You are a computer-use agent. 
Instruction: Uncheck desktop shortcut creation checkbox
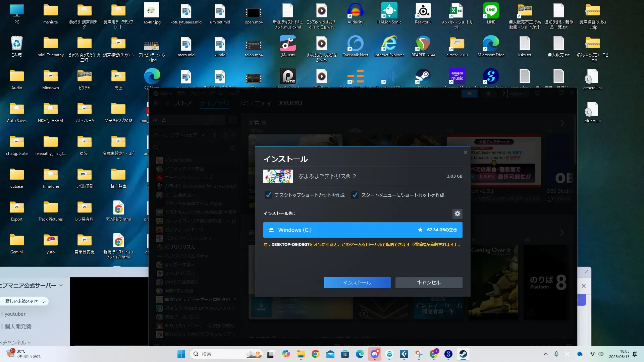[x=268, y=195]
